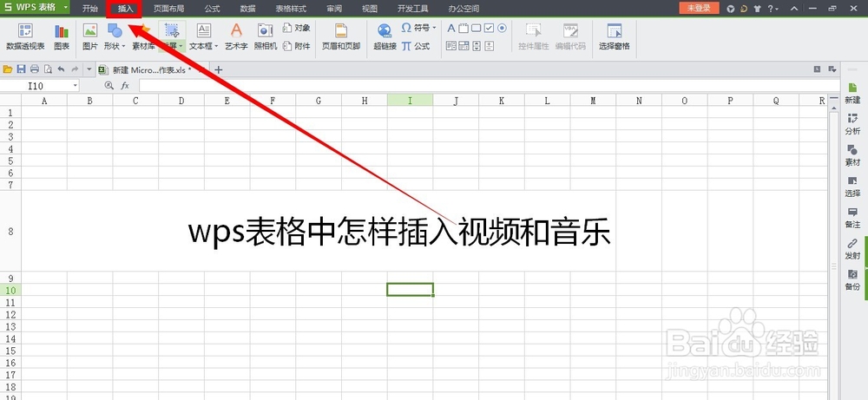868x400 pixels.
Task: Collapse the ribbon with the up chevron
Action: click(x=794, y=9)
